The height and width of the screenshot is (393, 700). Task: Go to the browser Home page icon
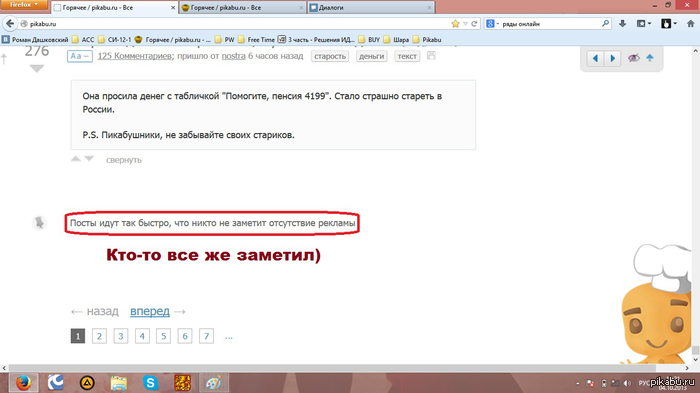pyautogui.click(x=690, y=24)
